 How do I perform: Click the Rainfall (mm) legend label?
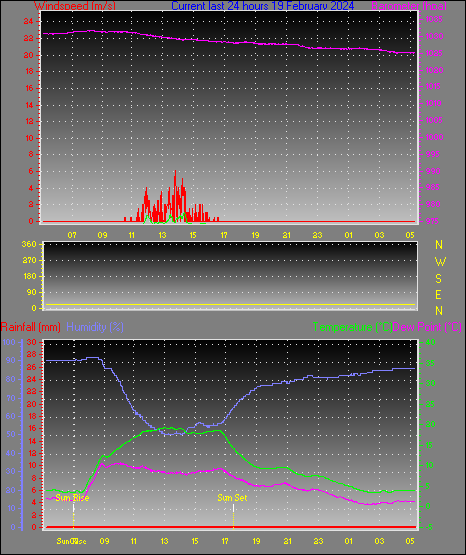(x=30, y=327)
